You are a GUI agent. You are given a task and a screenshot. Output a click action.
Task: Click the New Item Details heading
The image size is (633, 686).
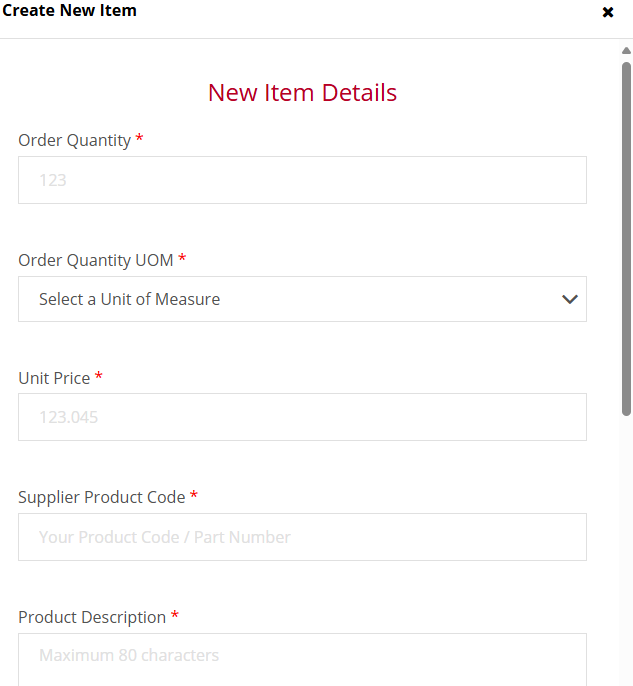[x=302, y=93]
